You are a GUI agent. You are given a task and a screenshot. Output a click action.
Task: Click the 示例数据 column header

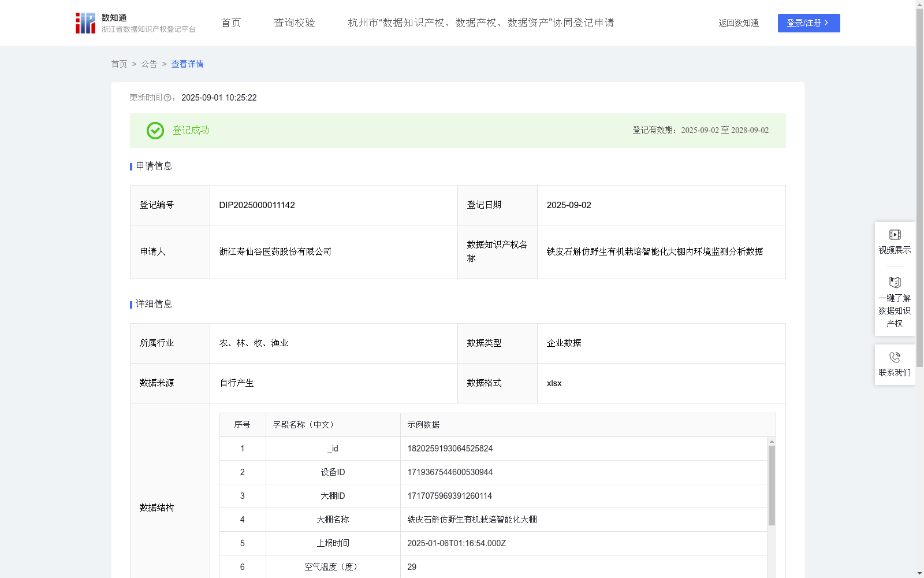coord(588,425)
